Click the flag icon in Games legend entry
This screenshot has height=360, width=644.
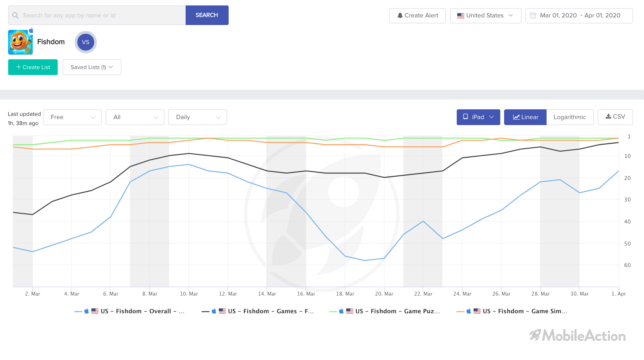coord(222,311)
